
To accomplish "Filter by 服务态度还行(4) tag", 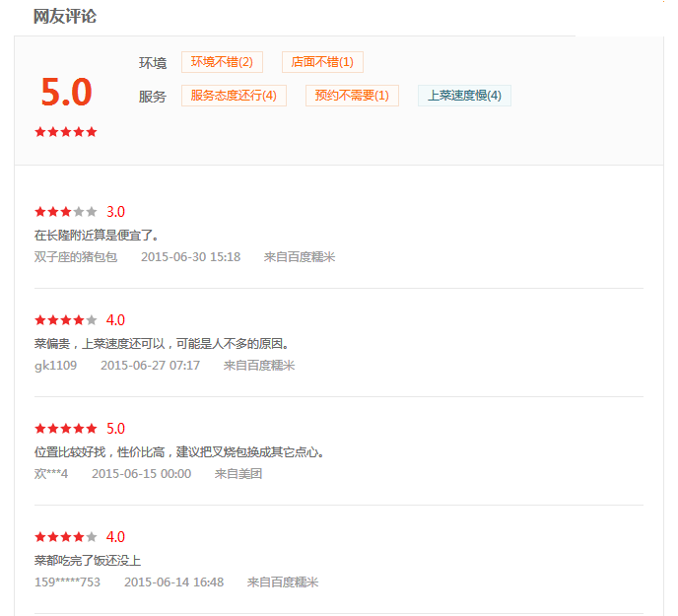I will coord(234,96).
